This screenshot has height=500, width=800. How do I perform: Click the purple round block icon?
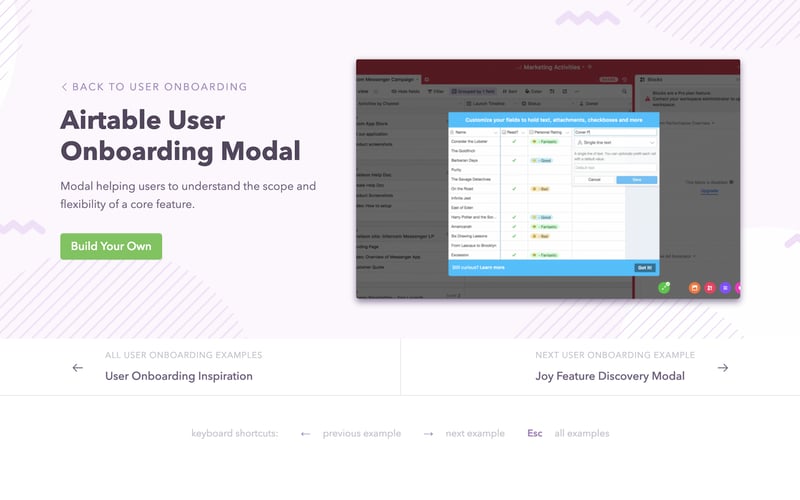pyautogui.click(x=725, y=288)
